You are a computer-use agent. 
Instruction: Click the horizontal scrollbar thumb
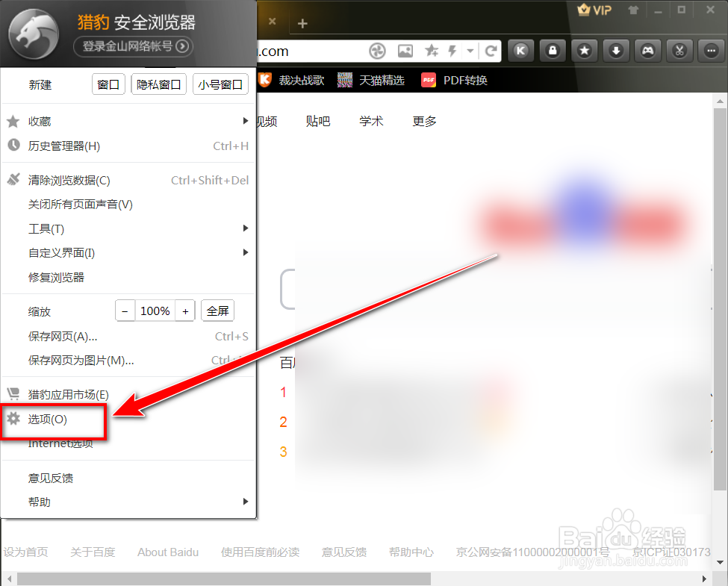(224, 579)
